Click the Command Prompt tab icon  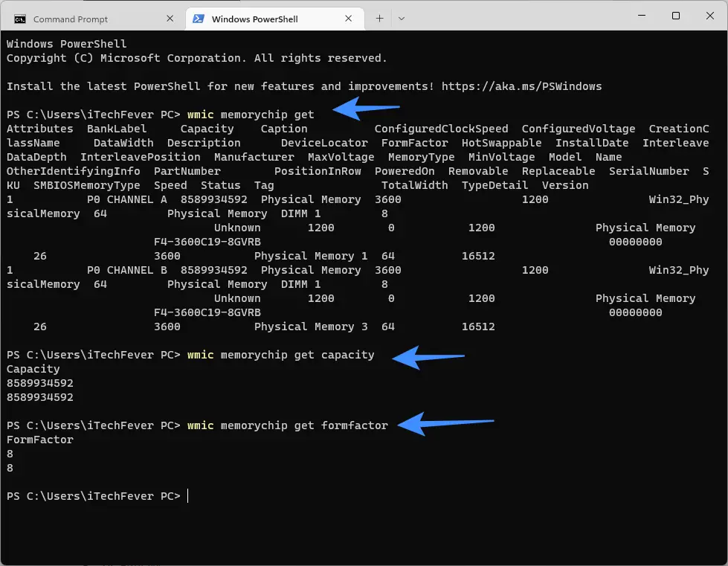20,19
